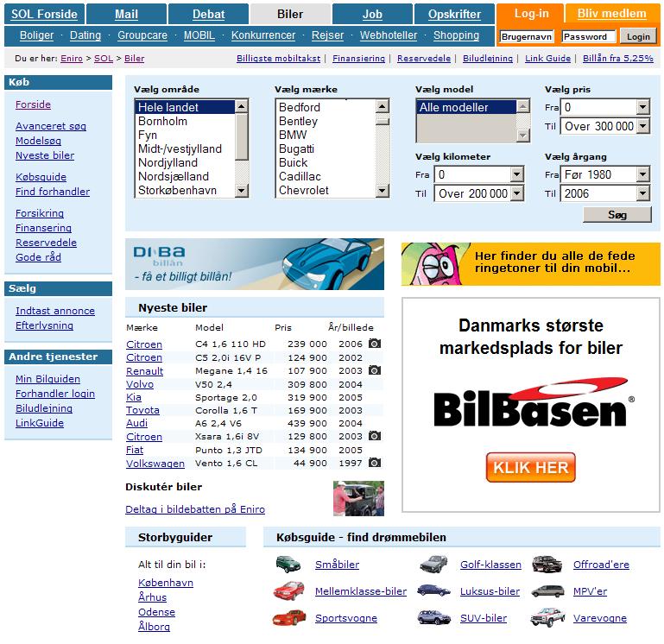Click the Toyota brand link
The height and width of the screenshot is (644, 664).
(x=142, y=410)
